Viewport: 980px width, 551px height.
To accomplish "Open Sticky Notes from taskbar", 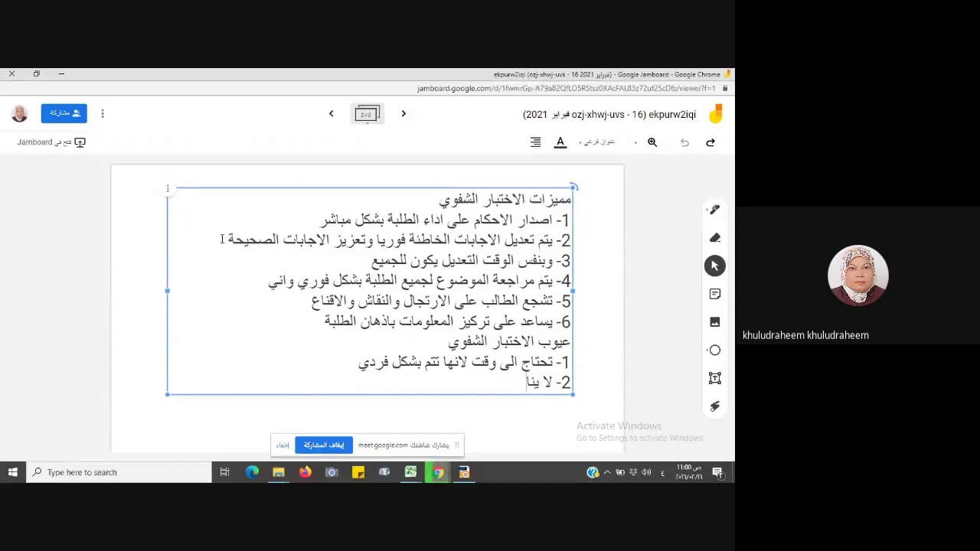I will 358,472.
